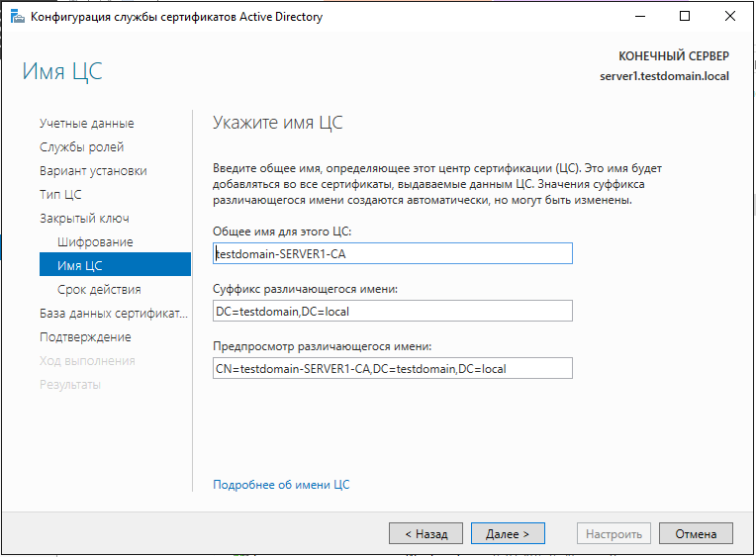Click the Суффикс различающегося имени field
Screen dimensions: 756x557
393,311
